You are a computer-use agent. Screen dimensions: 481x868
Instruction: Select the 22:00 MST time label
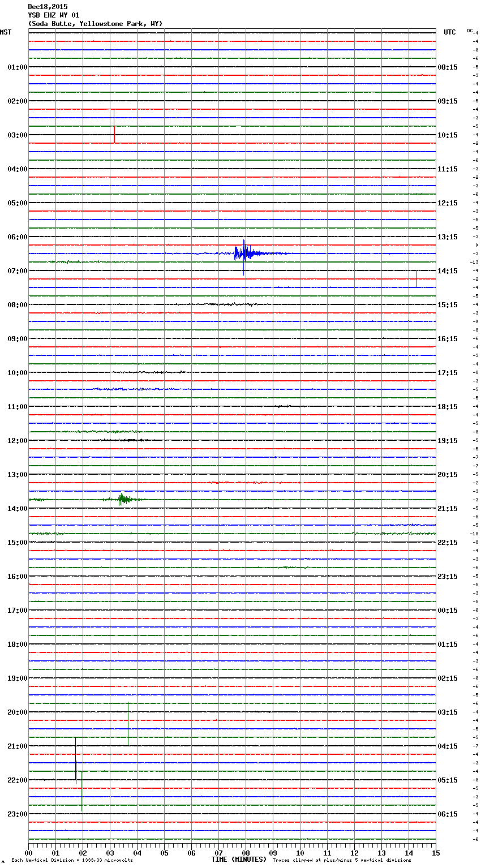pos(18,780)
